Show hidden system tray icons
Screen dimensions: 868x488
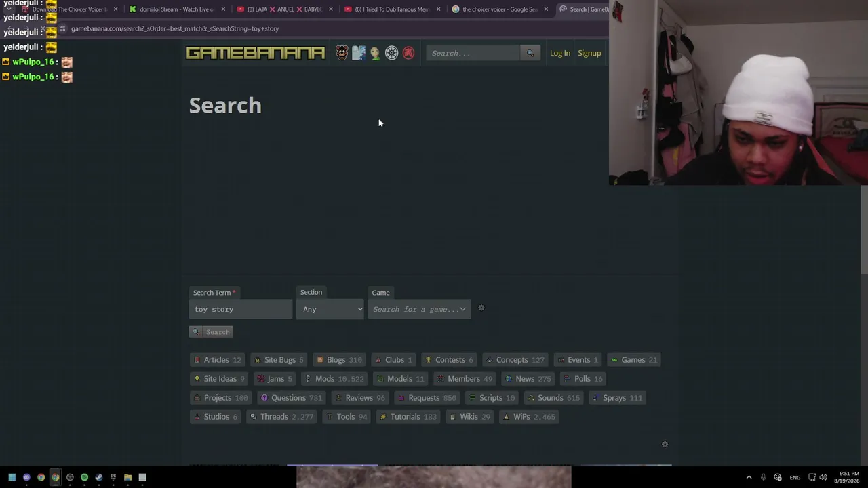749,477
